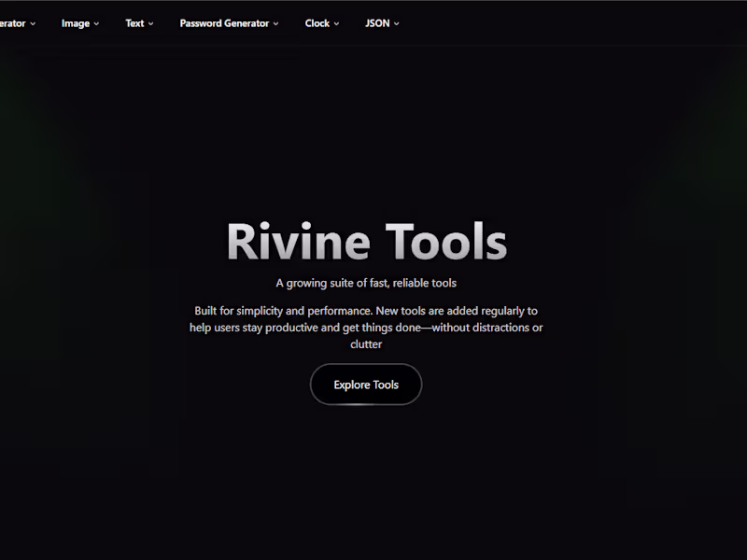Click the hero tagline text below the heading
The width and height of the screenshot is (747, 560).
pos(365,282)
